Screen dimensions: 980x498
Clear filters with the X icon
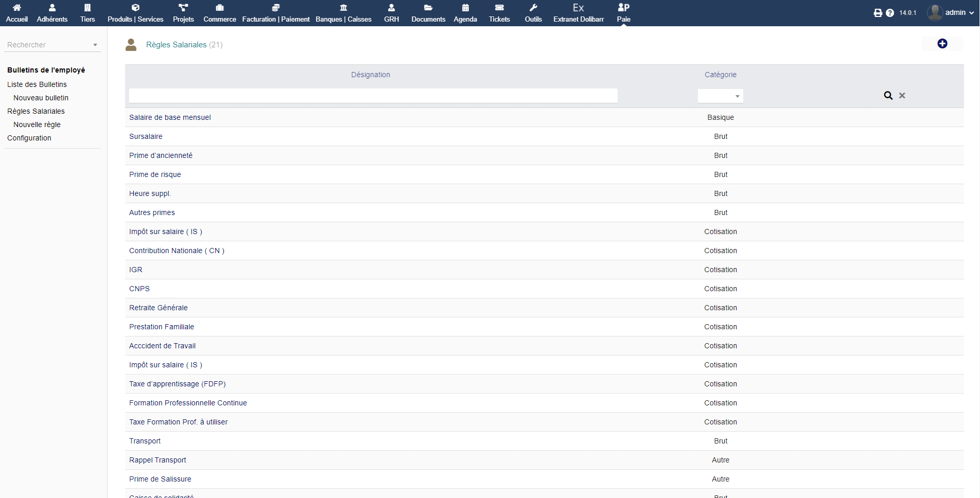coord(902,96)
